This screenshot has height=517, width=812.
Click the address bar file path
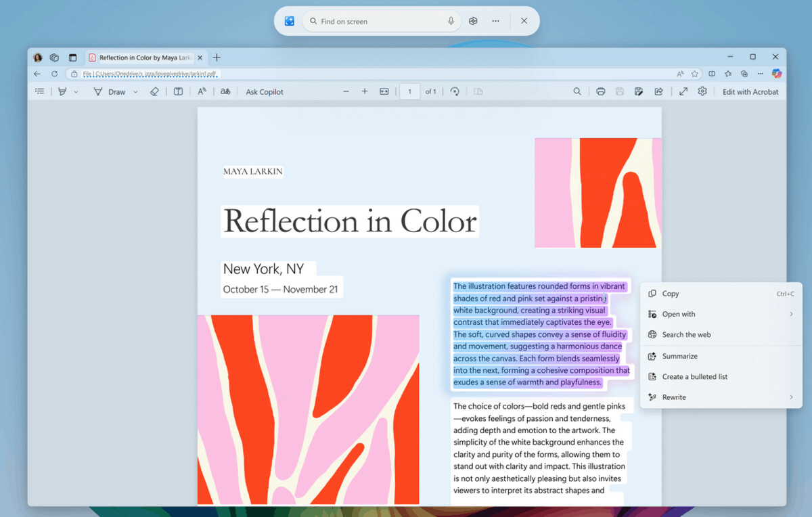pyautogui.click(x=151, y=74)
